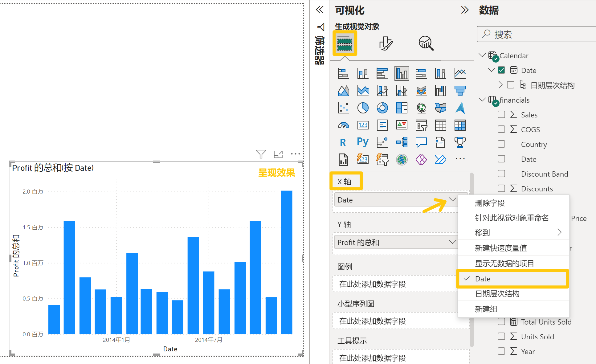This screenshot has width=596, height=364.
Task: Choose the donut chart visual icon
Action: [x=382, y=108]
